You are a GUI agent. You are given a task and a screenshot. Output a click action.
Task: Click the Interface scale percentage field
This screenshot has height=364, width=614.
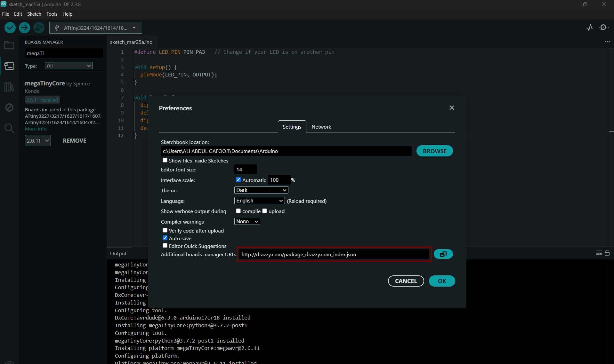(279, 180)
